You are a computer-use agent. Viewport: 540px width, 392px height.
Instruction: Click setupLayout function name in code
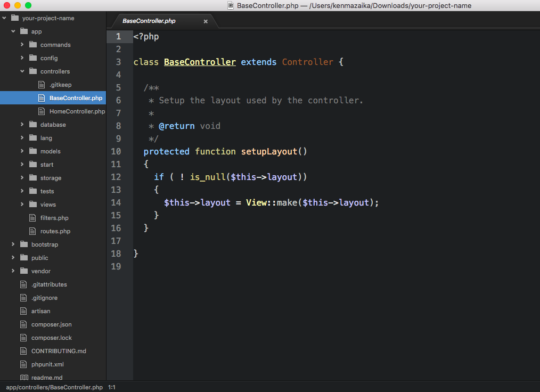pos(269,152)
